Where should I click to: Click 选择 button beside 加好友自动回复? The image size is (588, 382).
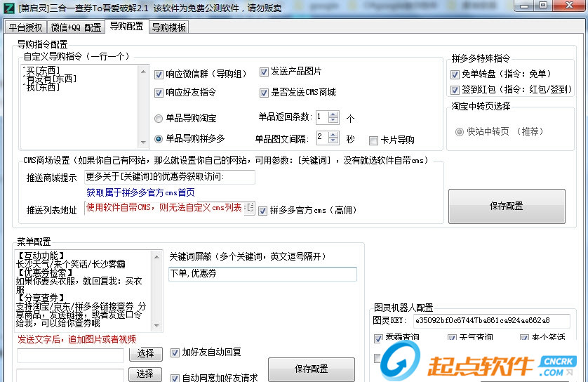(145, 353)
